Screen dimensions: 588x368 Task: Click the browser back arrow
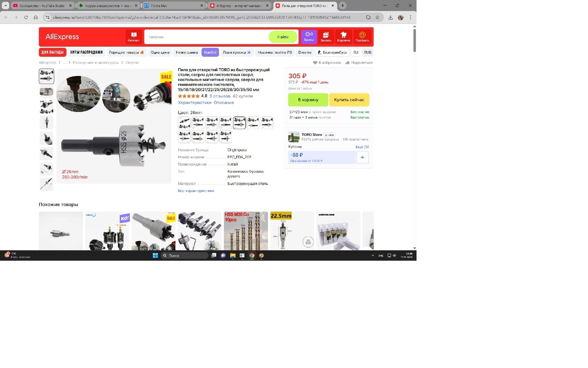tap(6, 17)
